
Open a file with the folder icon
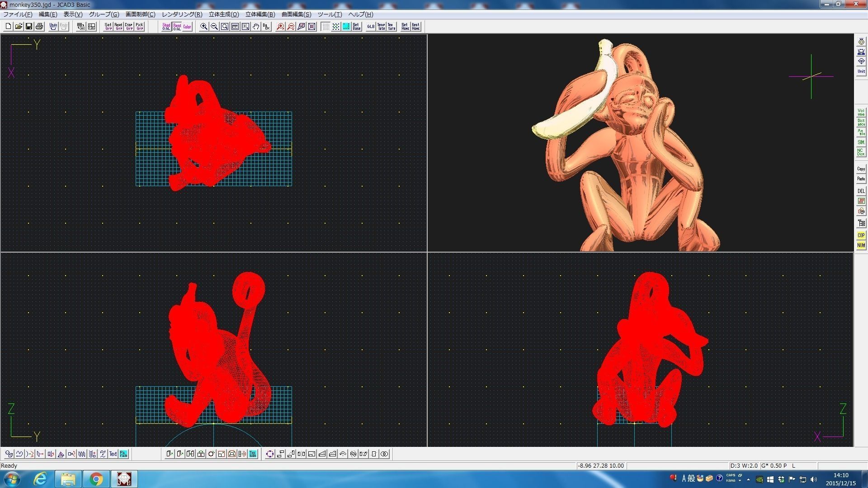[19, 27]
